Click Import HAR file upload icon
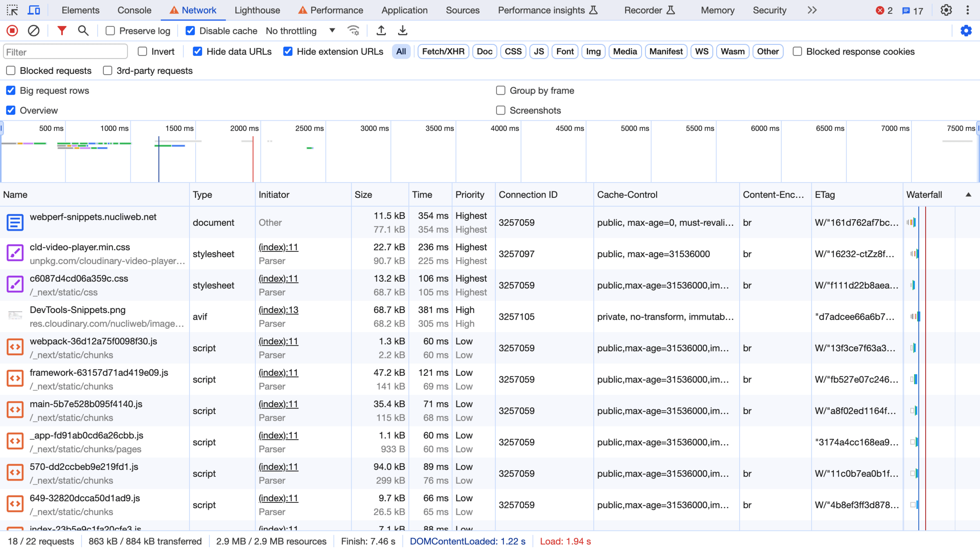 coord(381,31)
